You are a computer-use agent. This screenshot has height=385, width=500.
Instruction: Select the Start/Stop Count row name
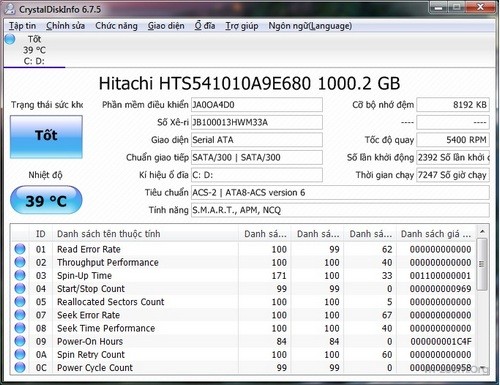91,288
